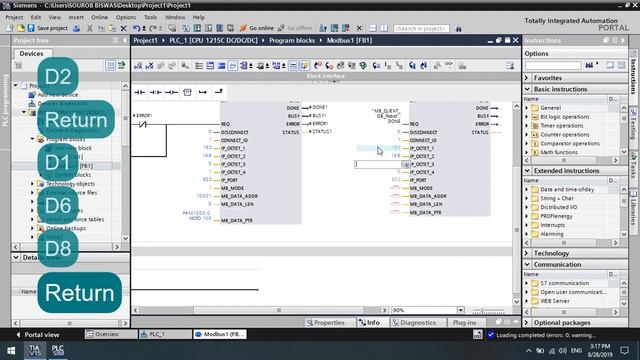Click the Instructions options search field
The height and width of the screenshot is (360, 640).
pos(553,65)
